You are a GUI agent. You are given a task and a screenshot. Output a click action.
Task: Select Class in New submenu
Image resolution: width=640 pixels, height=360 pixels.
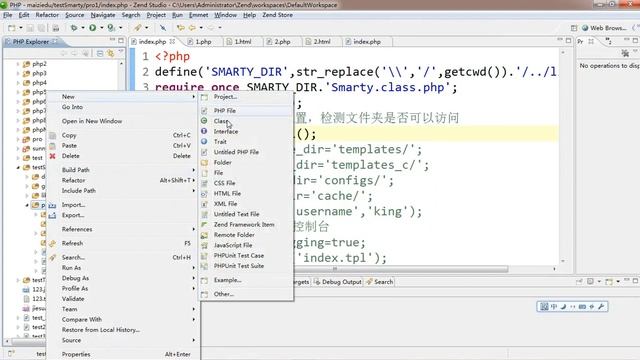(x=246, y=121)
